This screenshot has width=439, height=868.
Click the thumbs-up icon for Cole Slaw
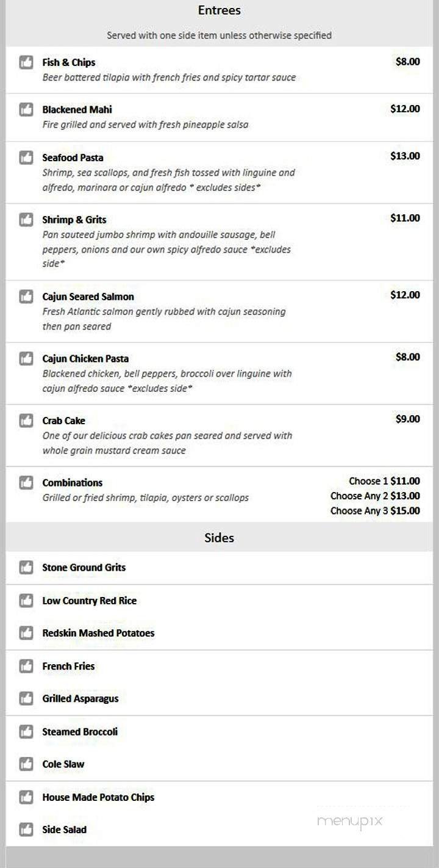click(26, 764)
